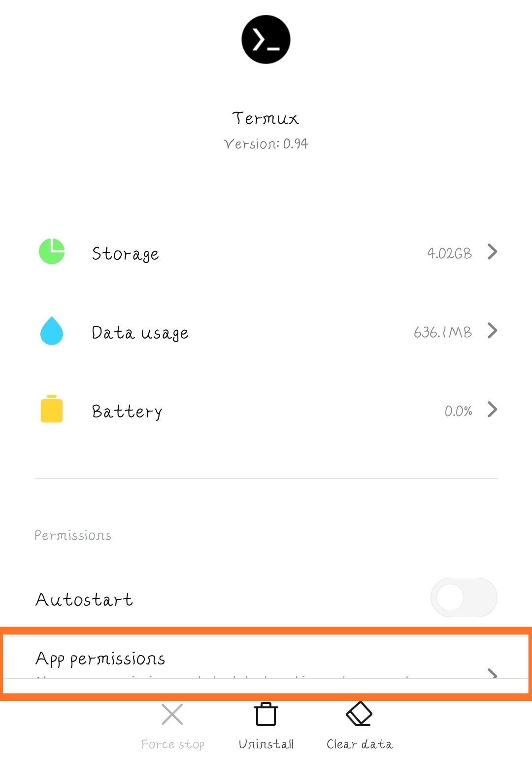The height and width of the screenshot is (767, 532).
Task: Select the Storage label
Action: (125, 254)
